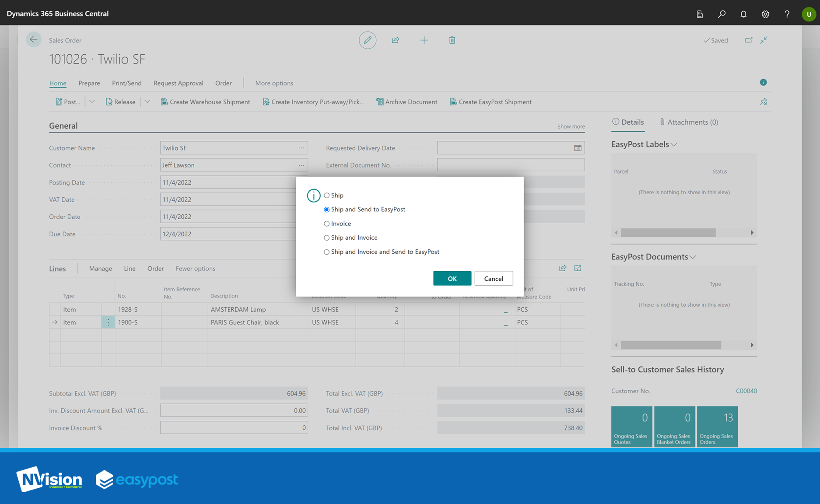Click the pencil edit icon
The height and width of the screenshot is (504, 820).
[x=367, y=40]
